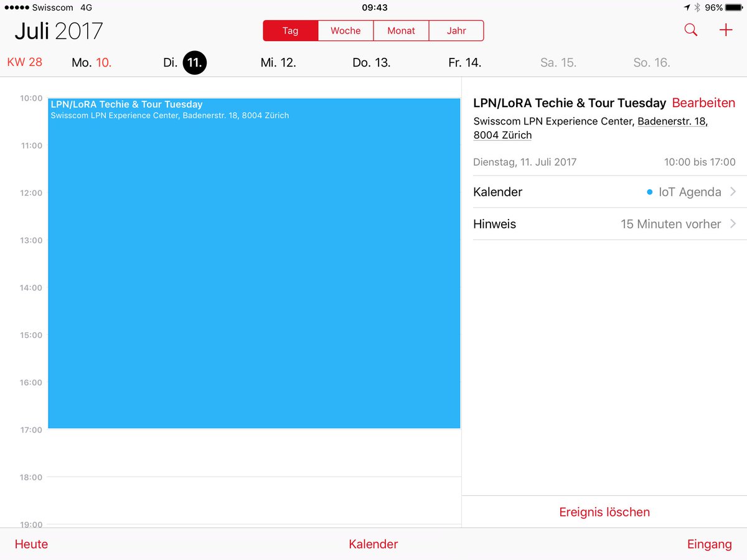Screen dimensions: 747x560
Task: Click event time text 10:00 bis 17:00
Action: pyautogui.click(x=700, y=162)
